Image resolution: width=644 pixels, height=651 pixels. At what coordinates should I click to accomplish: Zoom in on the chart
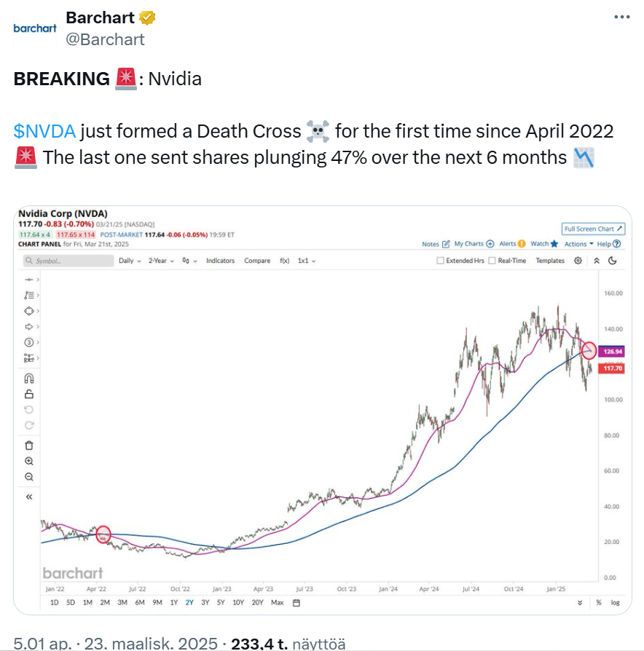click(x=29, y=461)
